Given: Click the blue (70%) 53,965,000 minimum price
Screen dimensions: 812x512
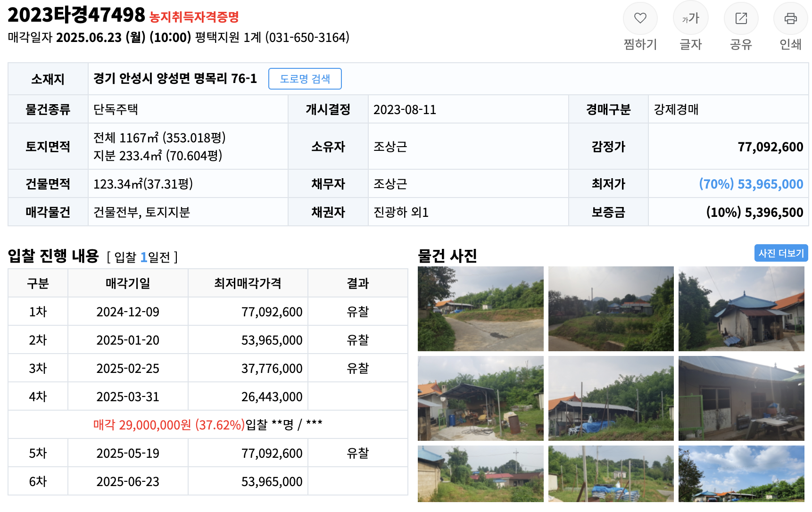Looking at the screenshot, I should [x=751, y=184].
